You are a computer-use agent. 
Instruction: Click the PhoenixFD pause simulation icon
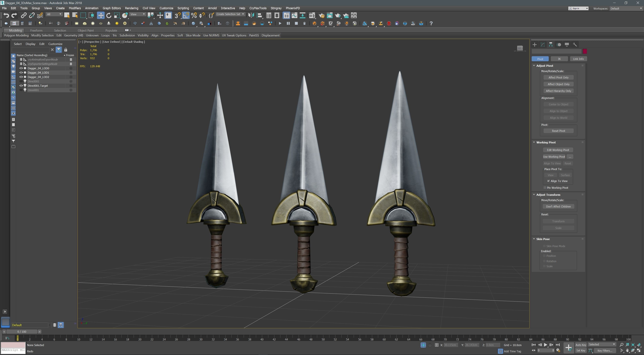(288, 23)
